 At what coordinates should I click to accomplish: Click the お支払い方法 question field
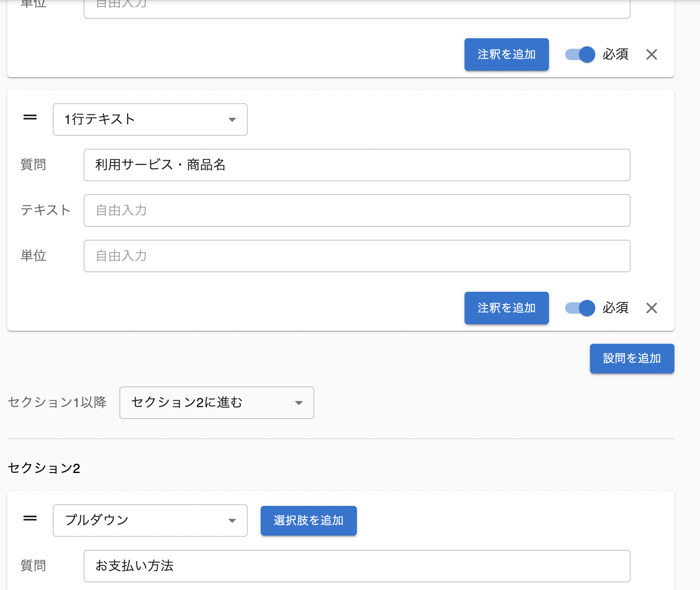(356, 566)
